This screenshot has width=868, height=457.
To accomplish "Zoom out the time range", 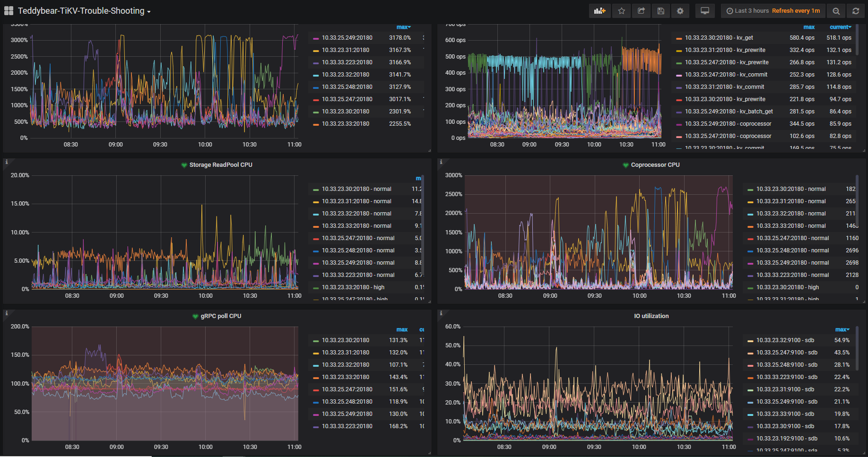I will (836, 11).
